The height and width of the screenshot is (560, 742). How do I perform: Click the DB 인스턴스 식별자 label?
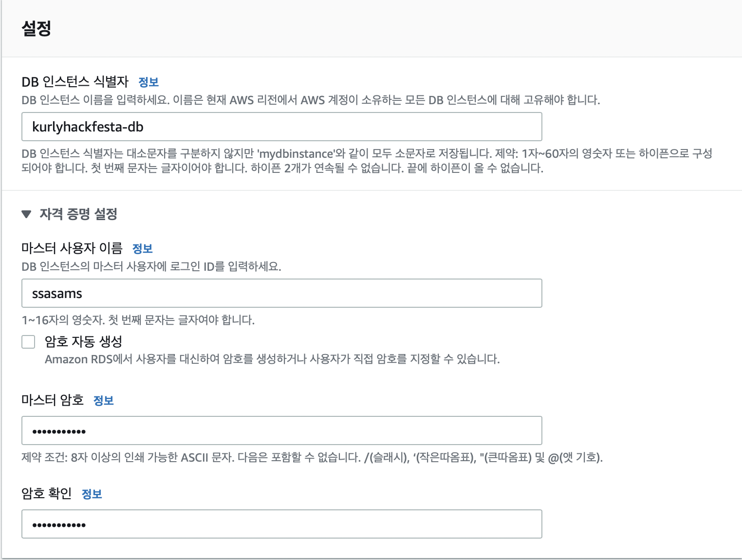[75, 81]
